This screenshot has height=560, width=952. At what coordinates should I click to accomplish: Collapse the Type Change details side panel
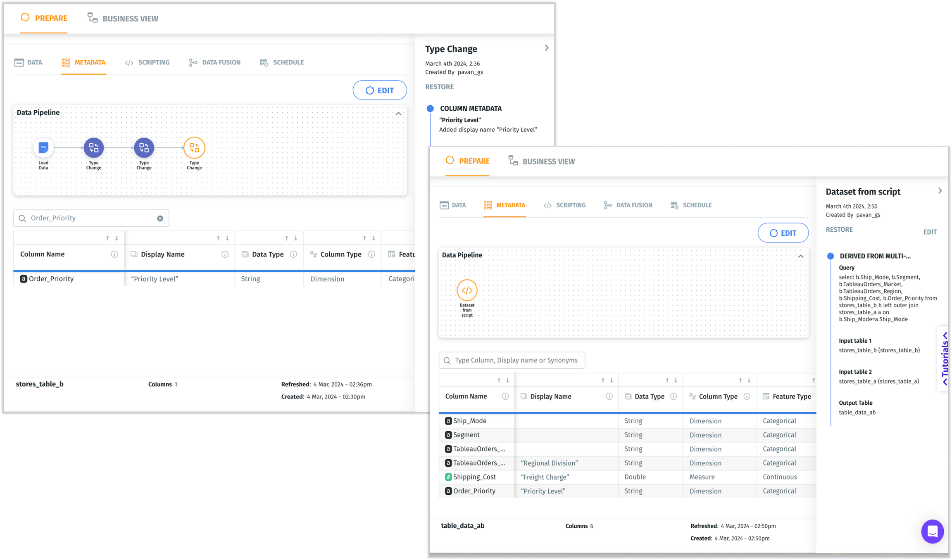click(546, 48)
